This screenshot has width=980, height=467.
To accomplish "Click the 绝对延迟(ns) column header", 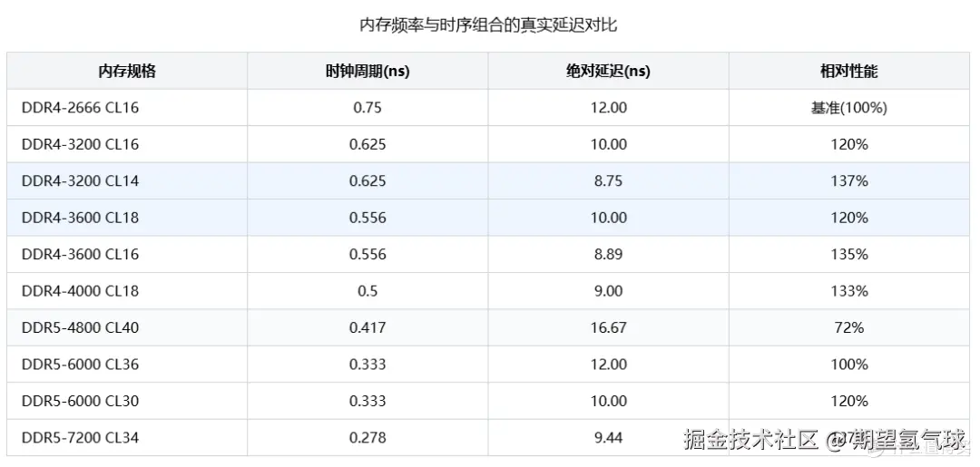I will pyautogui.click(x=608, y=71).
